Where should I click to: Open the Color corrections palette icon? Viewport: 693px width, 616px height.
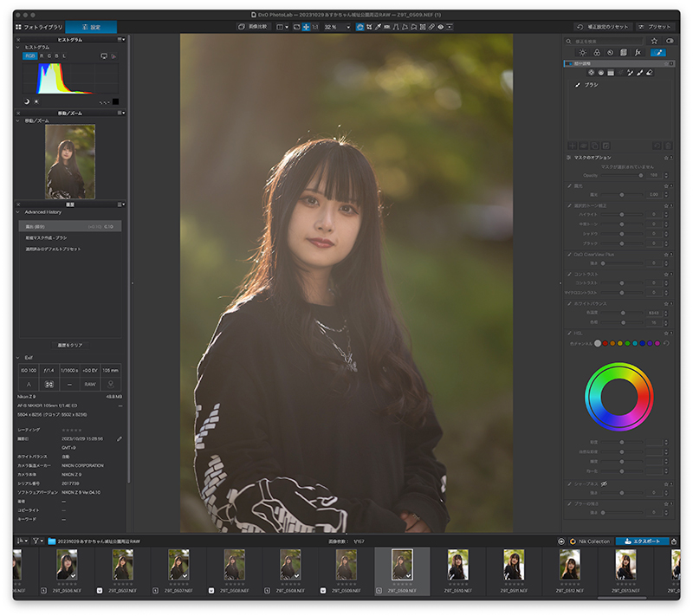pyautogui.click(x=597, y=53)
